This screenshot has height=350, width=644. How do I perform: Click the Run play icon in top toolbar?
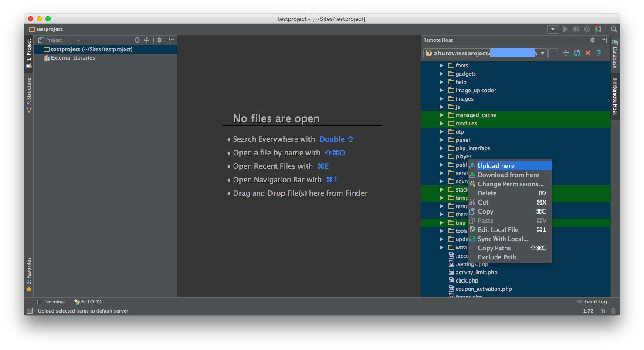[566, 29]
